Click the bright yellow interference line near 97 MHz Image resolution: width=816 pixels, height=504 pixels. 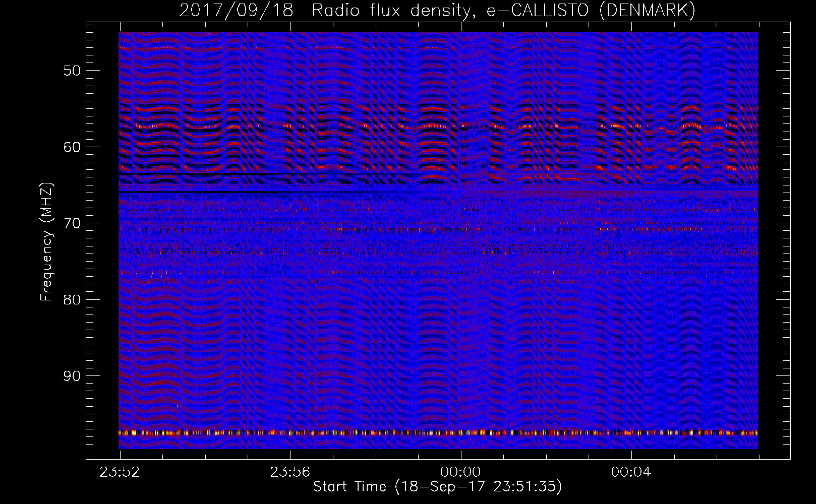pyautogui.click(x=438, y=432)
